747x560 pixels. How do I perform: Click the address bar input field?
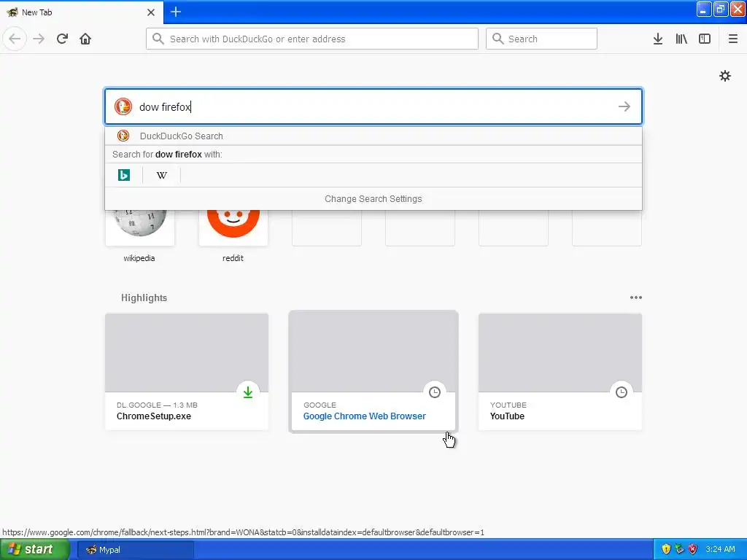pos(312,39)
